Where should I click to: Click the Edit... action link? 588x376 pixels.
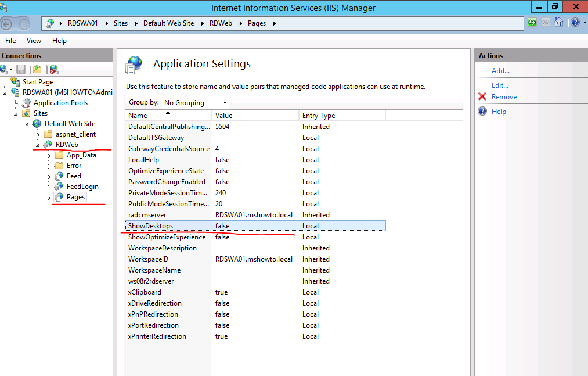[x=500, y=85]
